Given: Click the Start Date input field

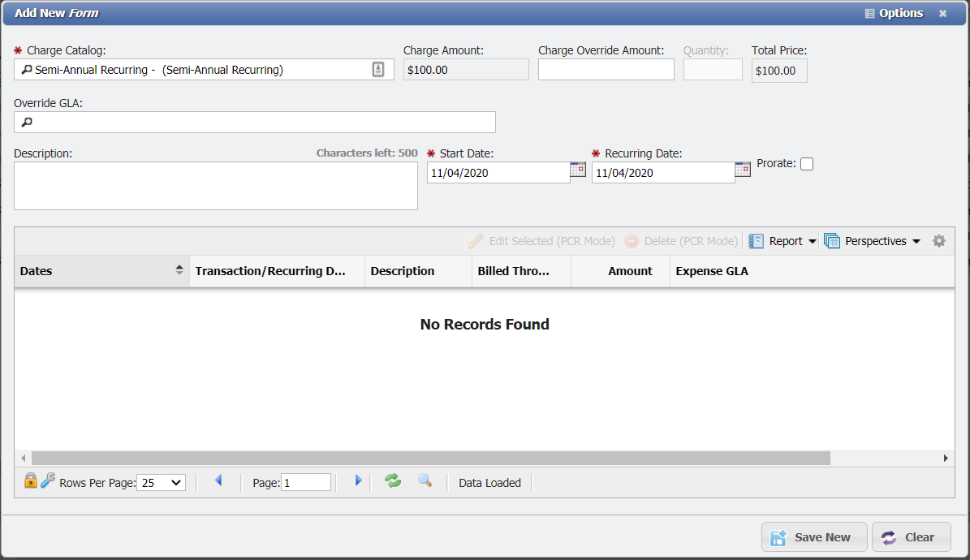Looking at the screenshot, I should (x=498, y=173).
